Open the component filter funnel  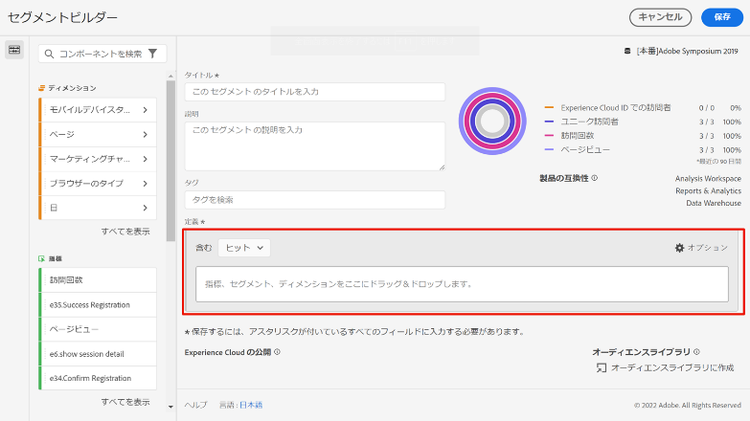153,54
